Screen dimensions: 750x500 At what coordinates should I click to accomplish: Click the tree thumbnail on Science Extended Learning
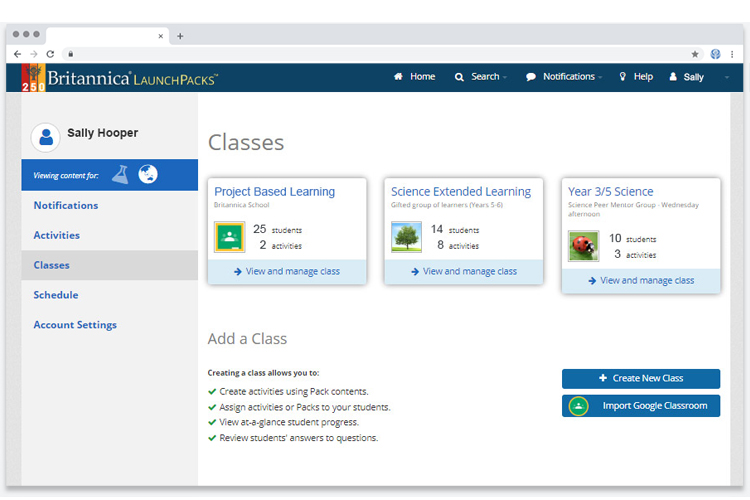407,236
